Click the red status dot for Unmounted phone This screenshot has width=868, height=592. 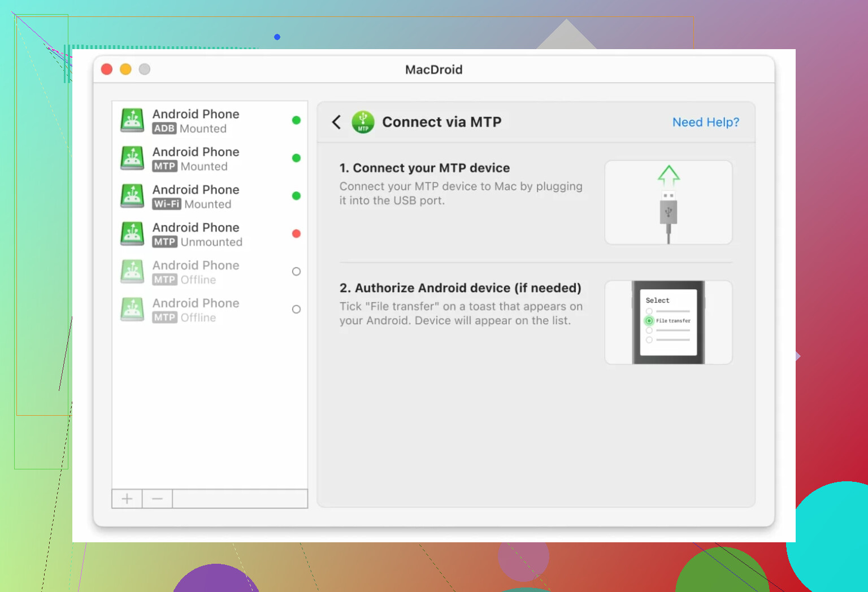pyautogui.click(x=296, y=234)
